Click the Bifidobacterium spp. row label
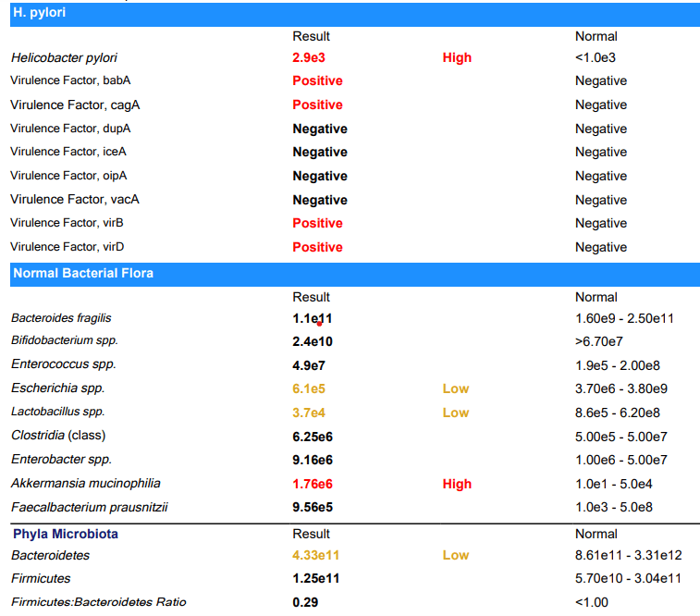700x616 pixels. coord(65,340)
